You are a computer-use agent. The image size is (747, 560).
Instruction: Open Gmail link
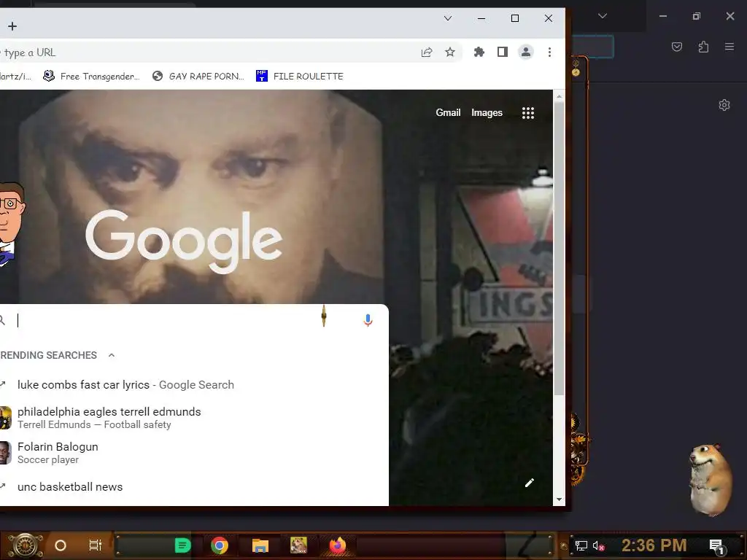click(x=448, y=112)
